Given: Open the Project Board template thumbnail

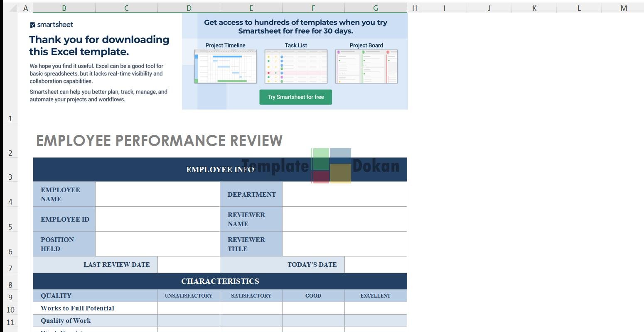Looking at the screenshot, I should (x=366, y=66).
